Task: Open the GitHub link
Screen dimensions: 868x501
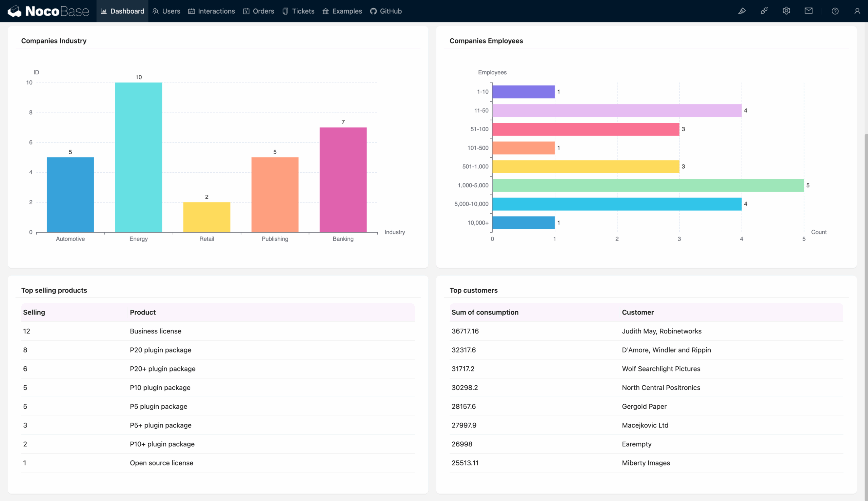Action: [386, 11]
